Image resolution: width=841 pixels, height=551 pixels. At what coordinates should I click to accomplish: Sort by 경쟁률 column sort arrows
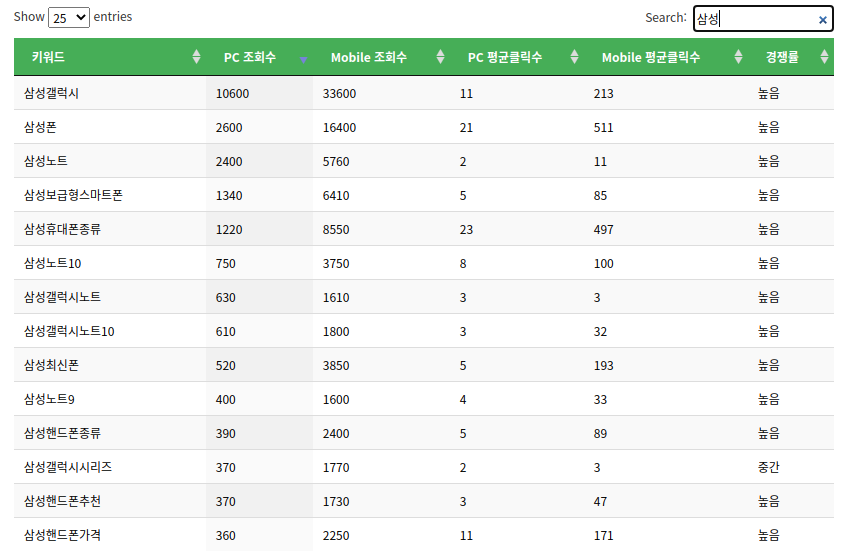(x=824, y=57)
